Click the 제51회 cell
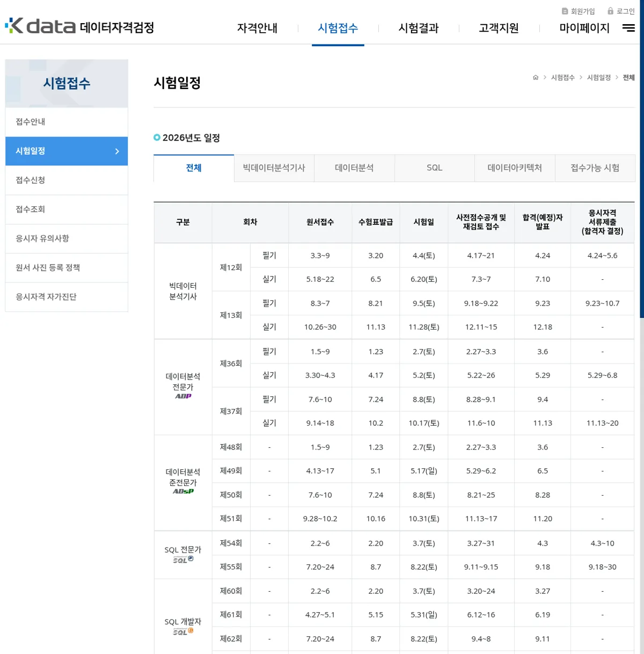This screenshot has height=654, width=644. pyautogui.click(x=231, y=519)
